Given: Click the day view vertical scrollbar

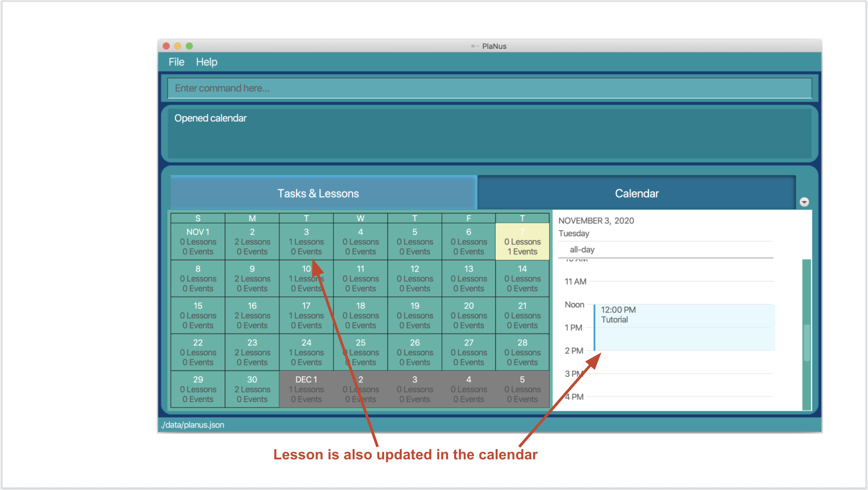Looking at the screenshot, I should pos(806,334).
